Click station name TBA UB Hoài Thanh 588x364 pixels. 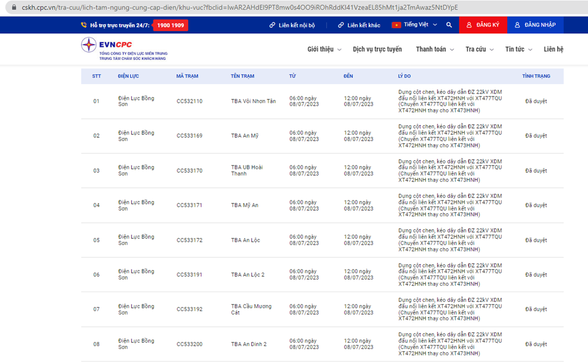point(247,171)
